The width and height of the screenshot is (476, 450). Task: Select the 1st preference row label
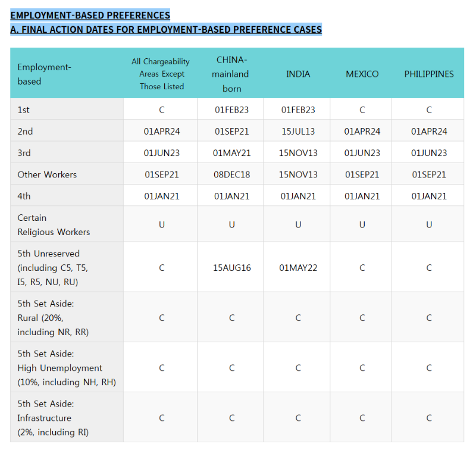coord(23,110)
